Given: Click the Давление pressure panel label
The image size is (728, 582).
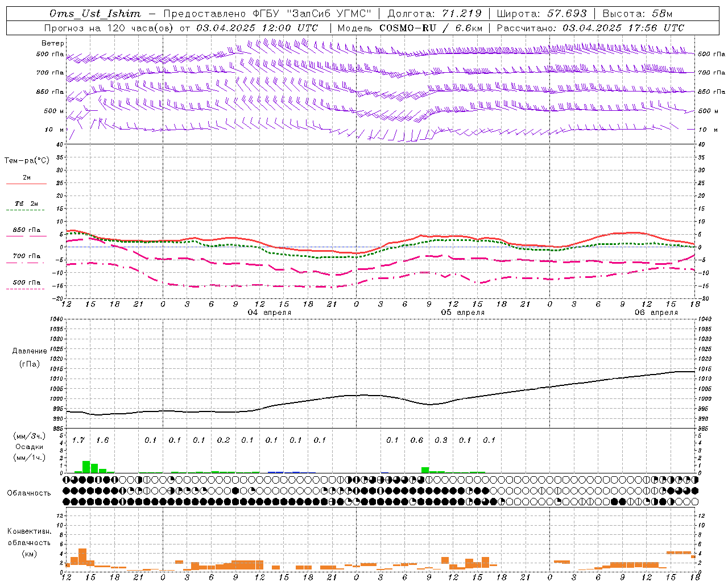Looking at the screenshot, I should [x=30, y=351].
